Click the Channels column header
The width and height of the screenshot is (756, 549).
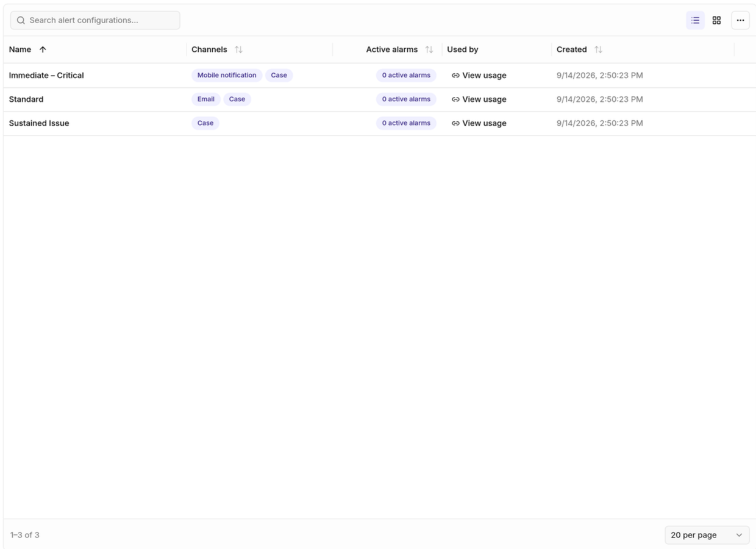pos(209,49)
